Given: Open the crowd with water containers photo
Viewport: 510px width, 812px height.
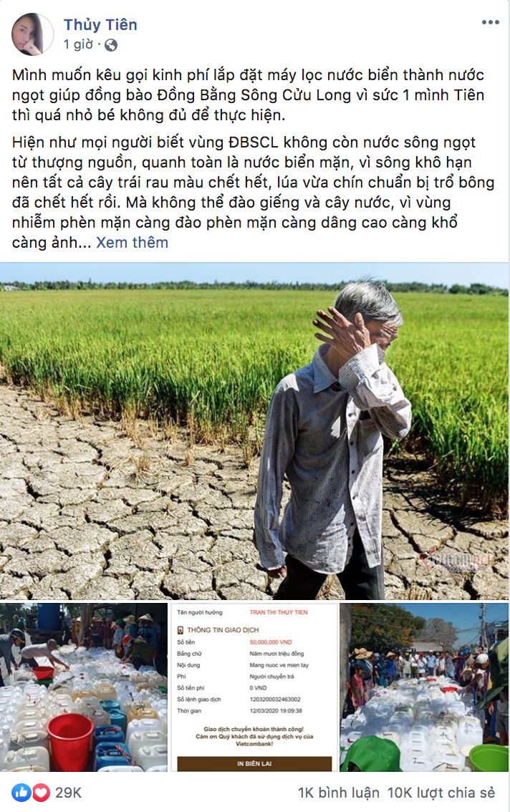Looking at the screenshot, I should click(425, 687).
